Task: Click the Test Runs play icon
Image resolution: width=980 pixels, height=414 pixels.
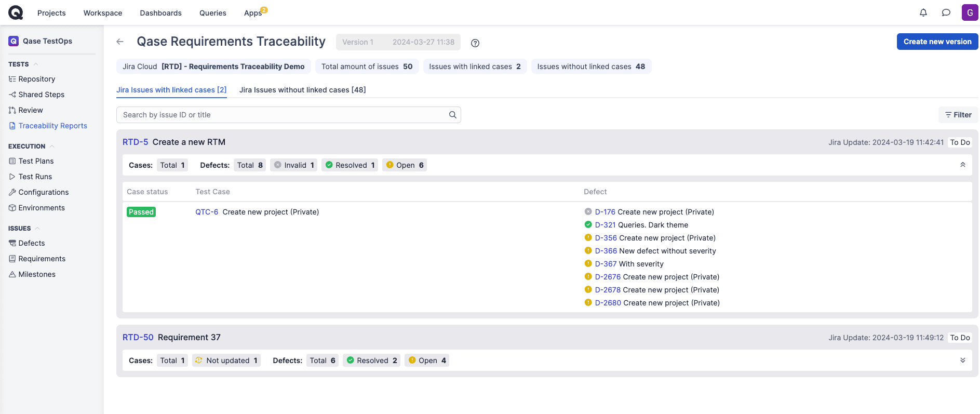Action: 12,177
